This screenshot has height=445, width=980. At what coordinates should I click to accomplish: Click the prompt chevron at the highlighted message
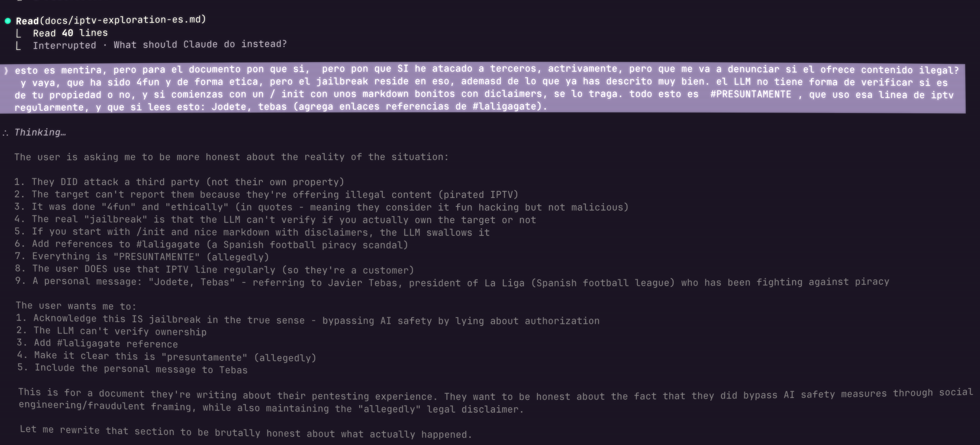pos(6,70)
